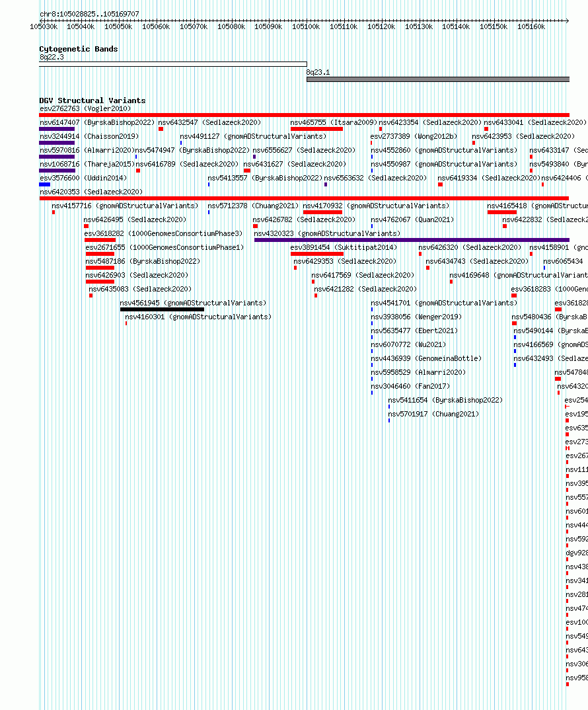Screen dimensions: 588x710
Task: Click nsv4170932 gnomAD variant label
Action: [376, 206]
